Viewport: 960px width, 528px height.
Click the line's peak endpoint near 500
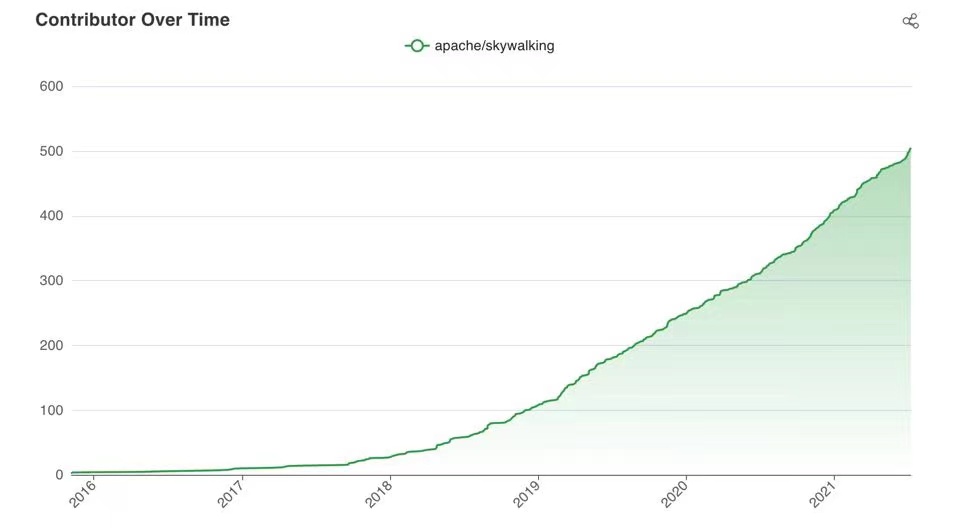pyautogui.click(x=910, y=149)
